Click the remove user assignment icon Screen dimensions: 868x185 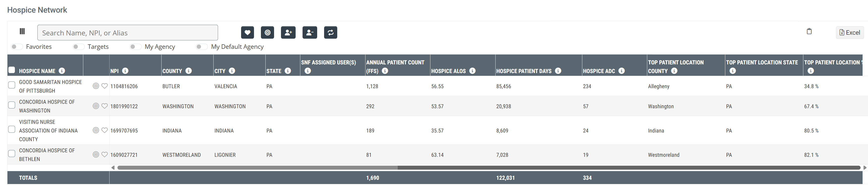tap(309, 33)
